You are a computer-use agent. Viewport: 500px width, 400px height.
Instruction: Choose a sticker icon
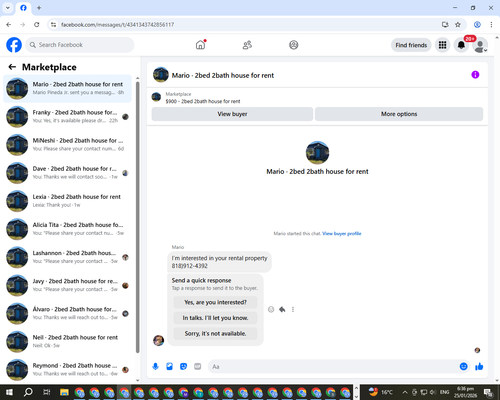184,367
